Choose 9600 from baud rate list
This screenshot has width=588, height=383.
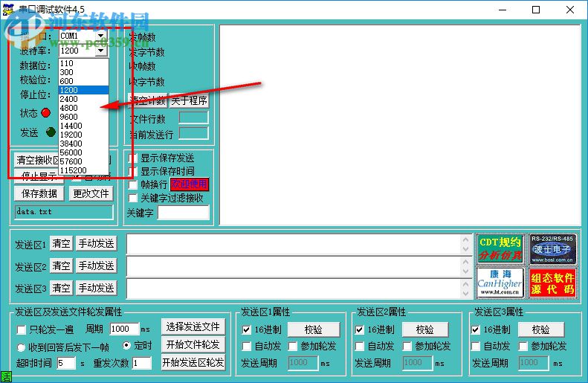pos(83,117)
